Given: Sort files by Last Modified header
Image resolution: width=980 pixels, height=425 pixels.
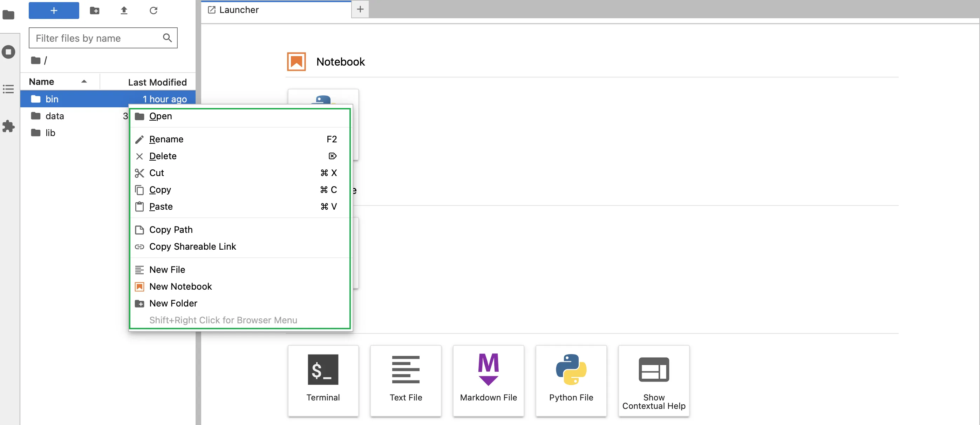Looking at the screenshot, I should 148,82.
